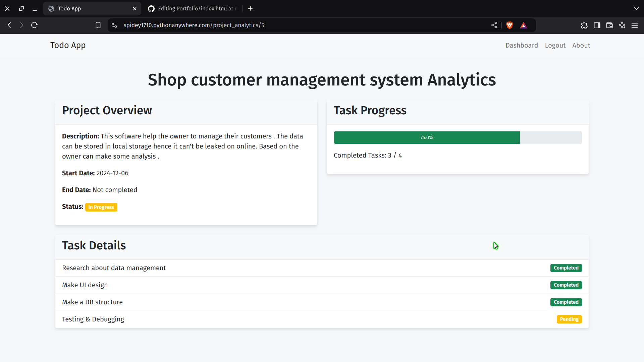Open the Dashboard nav link

(522, 45)
